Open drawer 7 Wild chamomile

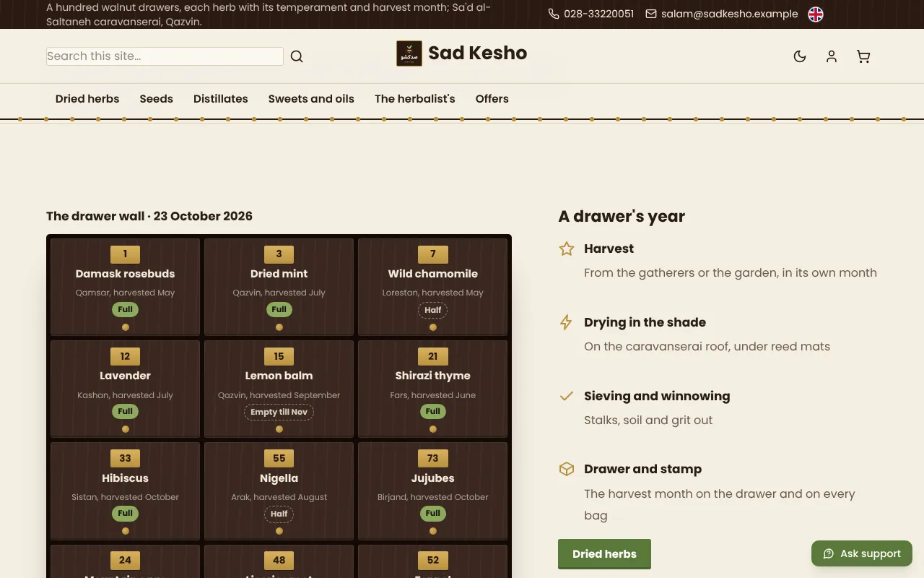pos(433,287)
